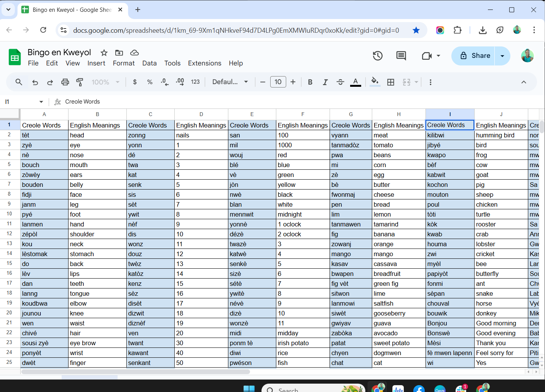The height and width of the screenshot is (392, 545).
Task: Click the print icon in toolbar
Action: [65, 82]
